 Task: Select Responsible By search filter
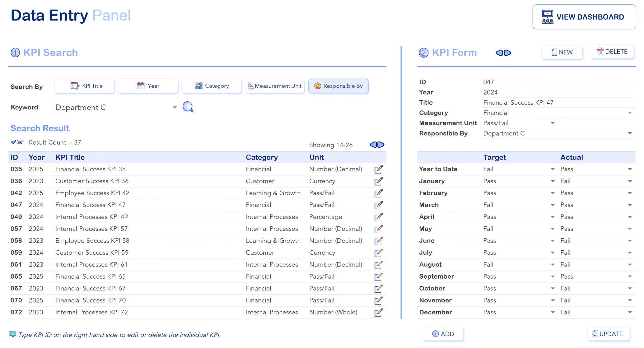coord(338,86)
